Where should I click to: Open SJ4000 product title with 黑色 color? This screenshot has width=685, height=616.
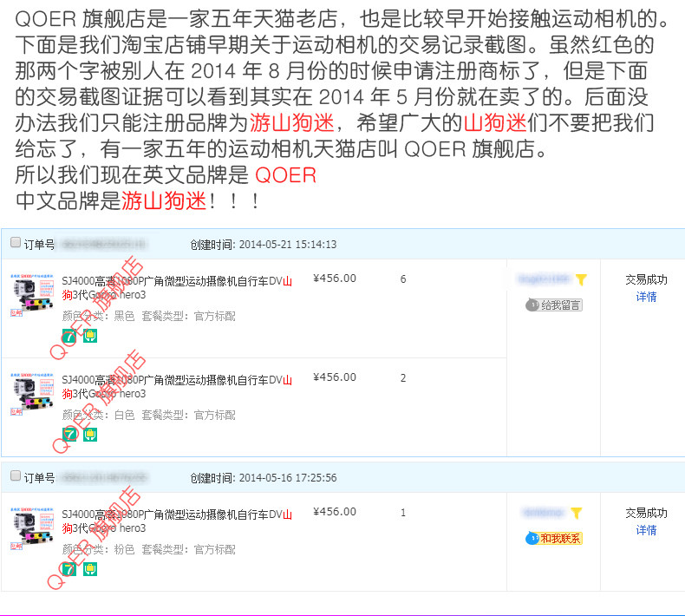(177, 288)
